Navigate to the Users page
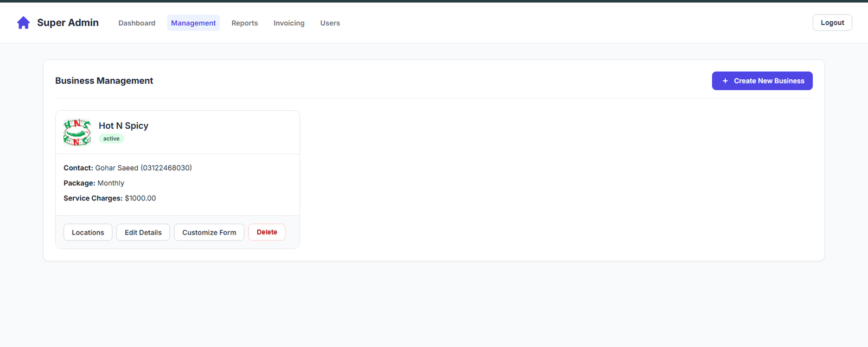This screenshot has width=868, height=347. (330, 23)
